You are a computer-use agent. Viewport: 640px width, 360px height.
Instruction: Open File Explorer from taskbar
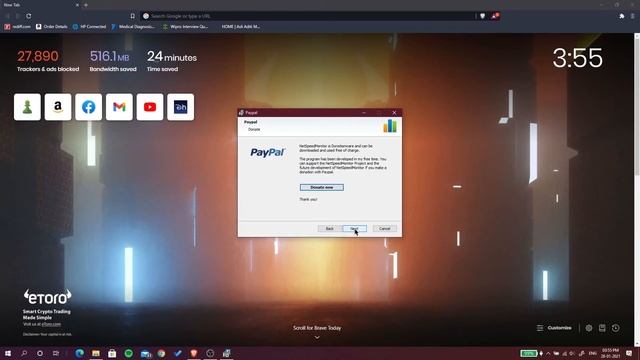pos(96,353)
